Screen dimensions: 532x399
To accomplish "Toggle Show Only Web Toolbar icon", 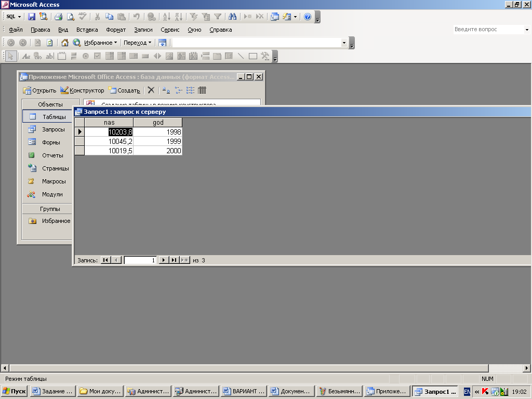I will coord(163,43).
